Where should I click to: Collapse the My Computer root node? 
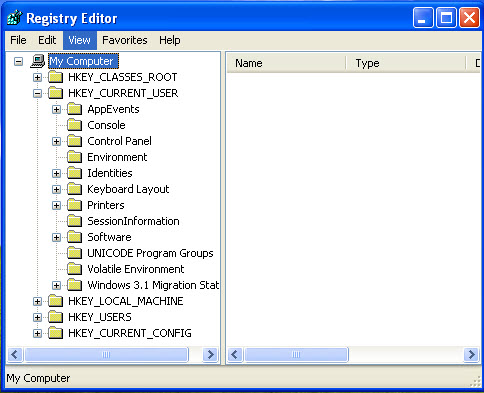tap(18, 61)
